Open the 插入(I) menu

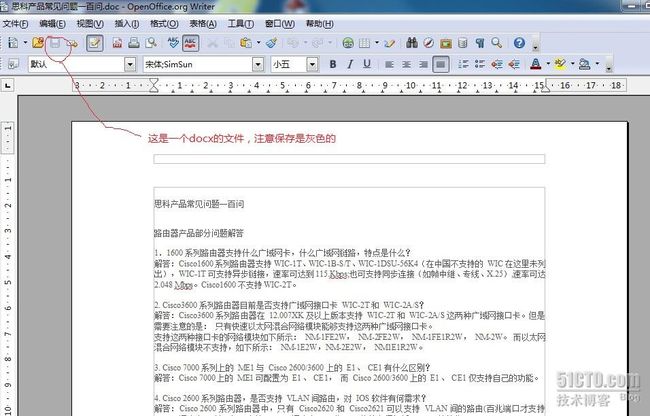pos(127,24)
